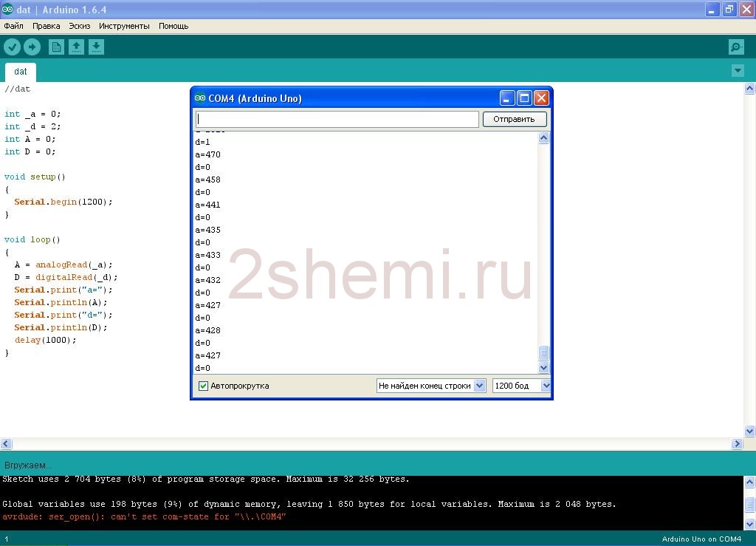Open the Правка menu
Viewport: 756px width, 546px height.
(x=47, y=26)
